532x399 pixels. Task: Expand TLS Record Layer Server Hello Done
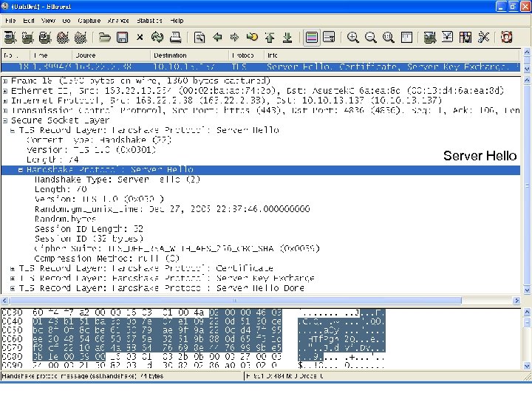point(13,288)
